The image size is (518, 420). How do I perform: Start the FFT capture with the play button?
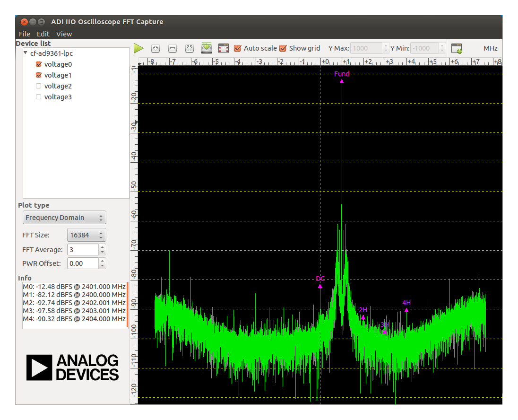click(138, 48)
